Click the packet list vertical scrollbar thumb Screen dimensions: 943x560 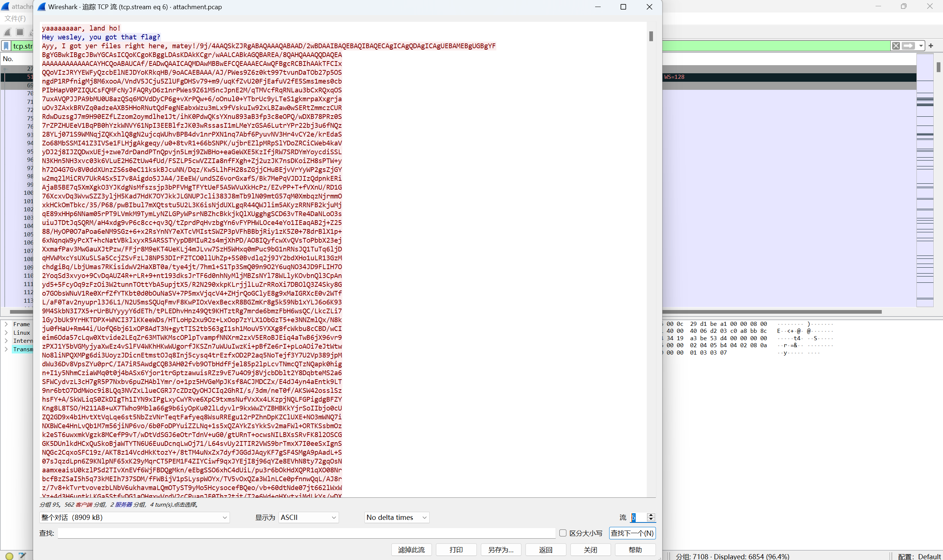point(939,67)
